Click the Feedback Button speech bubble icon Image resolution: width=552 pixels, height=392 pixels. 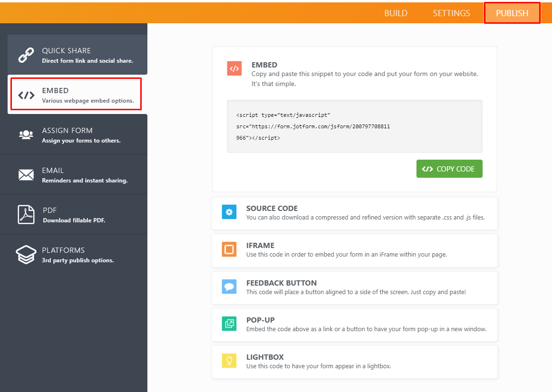point(229,287)
